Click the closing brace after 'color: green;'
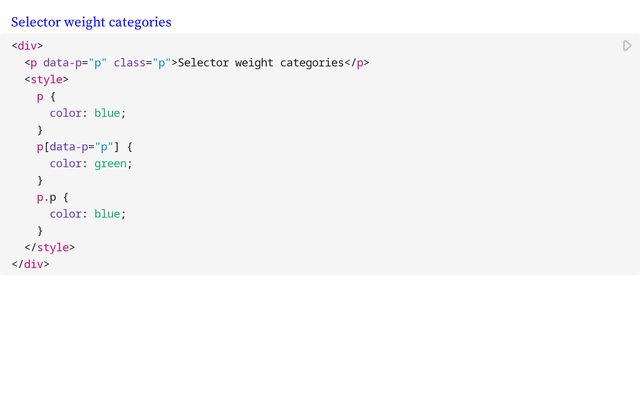Screen dimensions: 640x400 pos(40,180)
